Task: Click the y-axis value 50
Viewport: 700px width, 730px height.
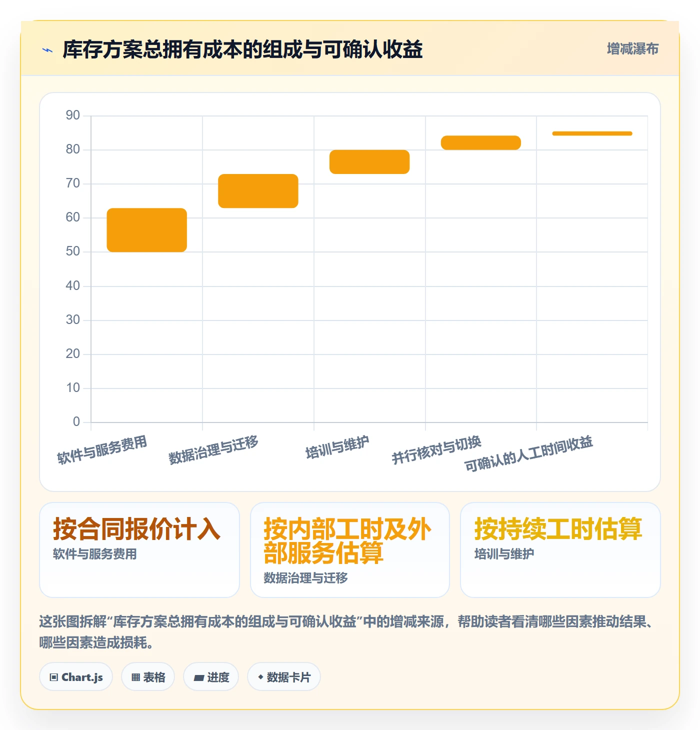Action: coord(73,251)
